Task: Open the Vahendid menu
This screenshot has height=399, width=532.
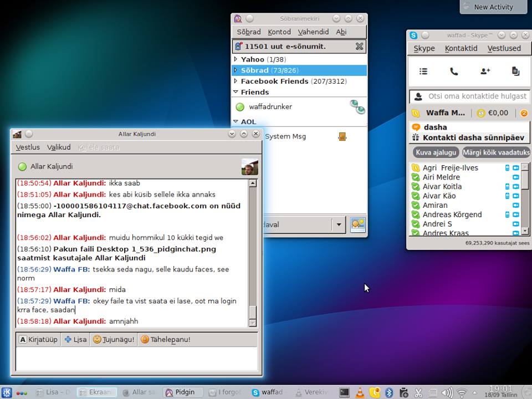Action: coord(313,32)
